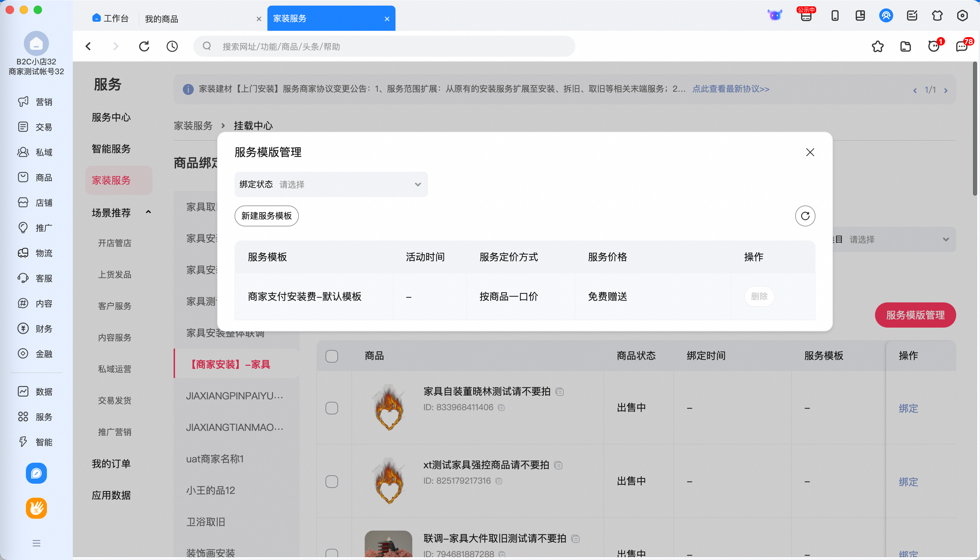Open 服务中心 in the service menu
This screenshot has width=980, height=560.
[x=111, y=117]
